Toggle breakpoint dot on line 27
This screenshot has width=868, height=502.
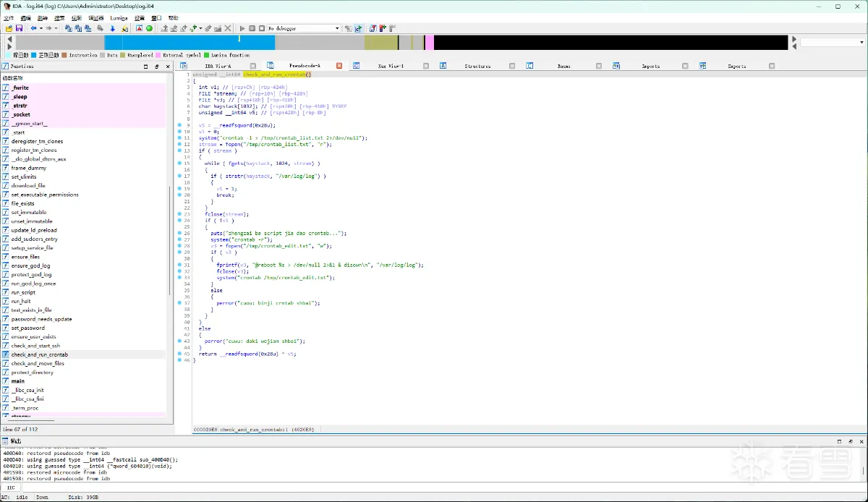180,239
